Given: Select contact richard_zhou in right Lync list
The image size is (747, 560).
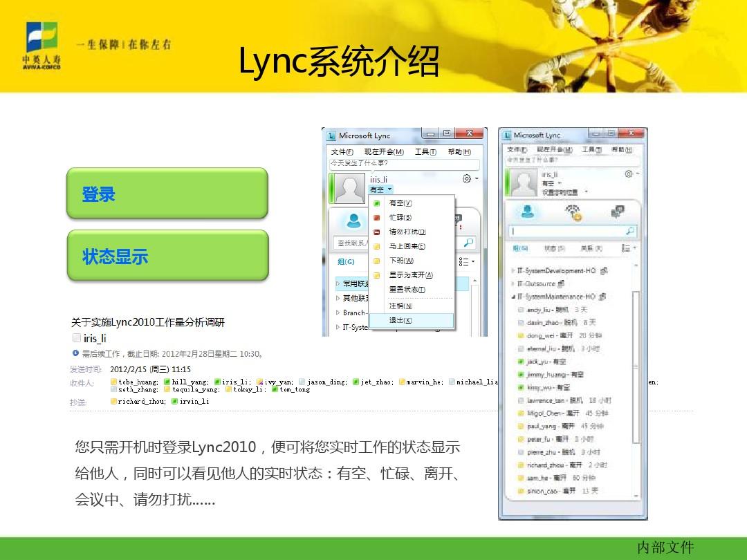Looking at the screenshot, I should coord(562,465).
